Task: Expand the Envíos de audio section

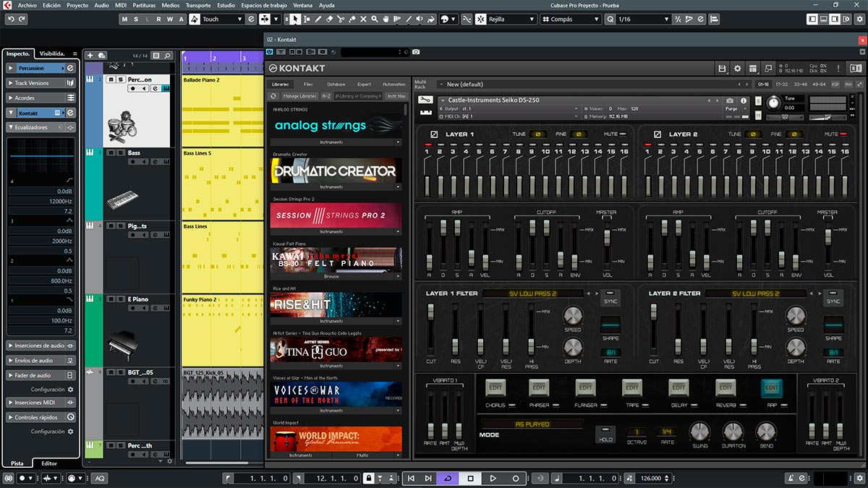Action: pos(41,360)
